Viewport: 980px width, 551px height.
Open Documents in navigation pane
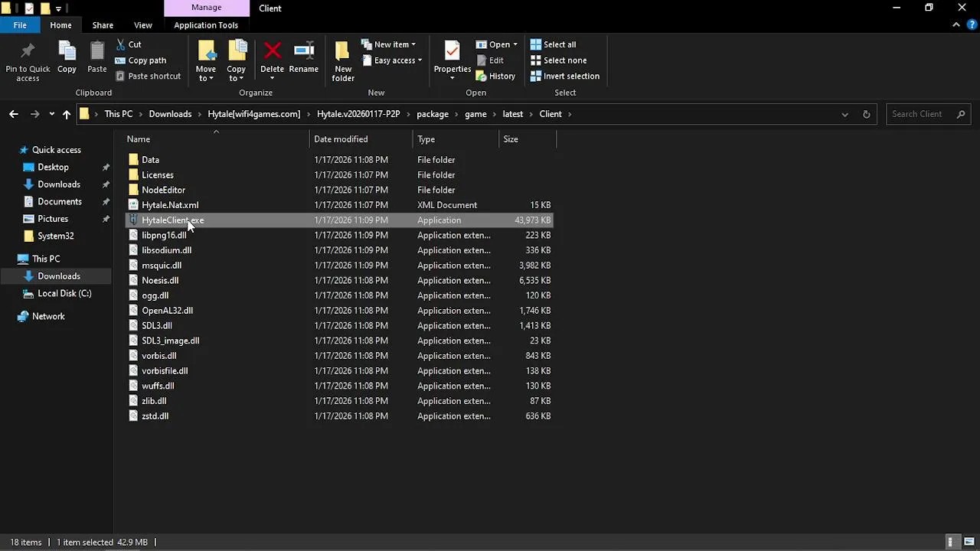(60, 201)
